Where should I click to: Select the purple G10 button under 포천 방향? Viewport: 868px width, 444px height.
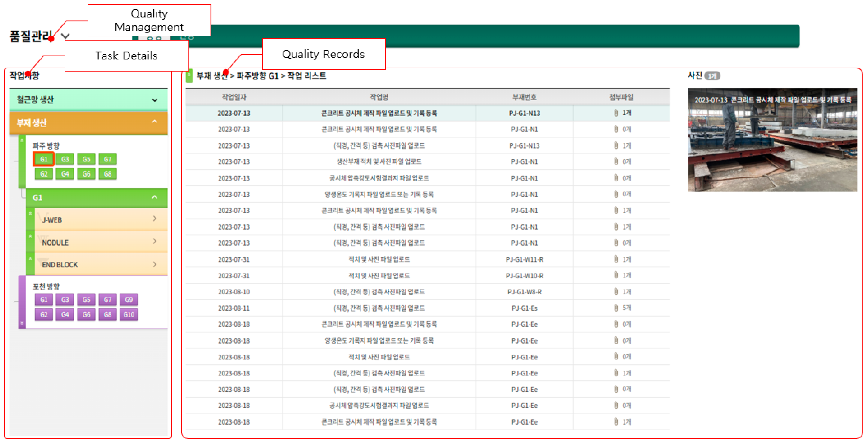pyautogui.click(x=129, y=314)
